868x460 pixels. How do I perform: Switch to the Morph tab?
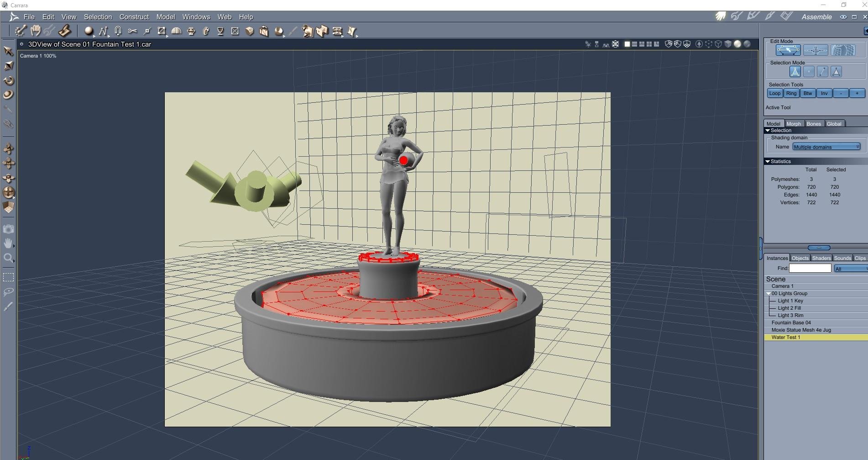point(794,124)
